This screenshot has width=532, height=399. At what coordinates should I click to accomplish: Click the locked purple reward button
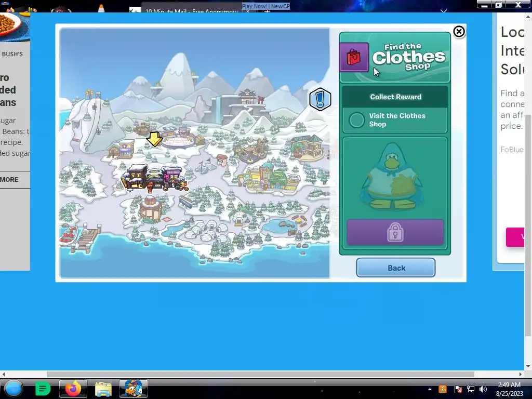click(395, 232)
